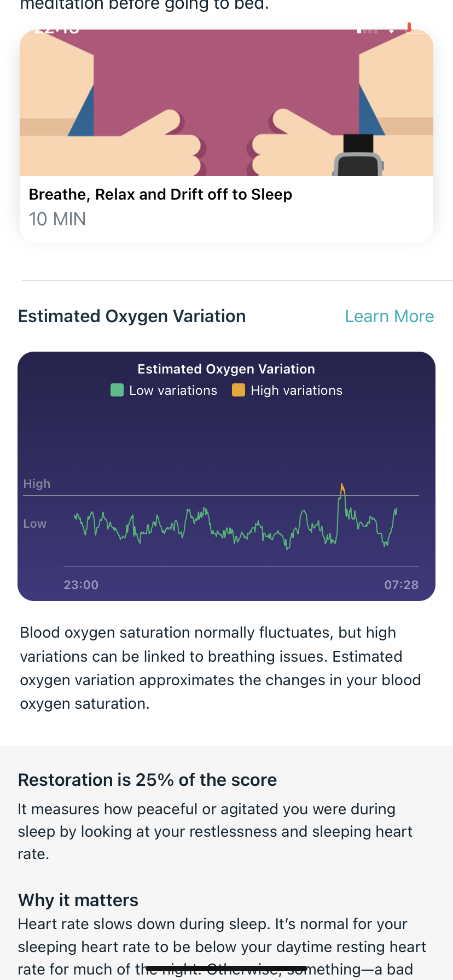Tap the Estimated Oxygen Variation section heading
This screenshot has height=980, width=453.
pos(132,317)
